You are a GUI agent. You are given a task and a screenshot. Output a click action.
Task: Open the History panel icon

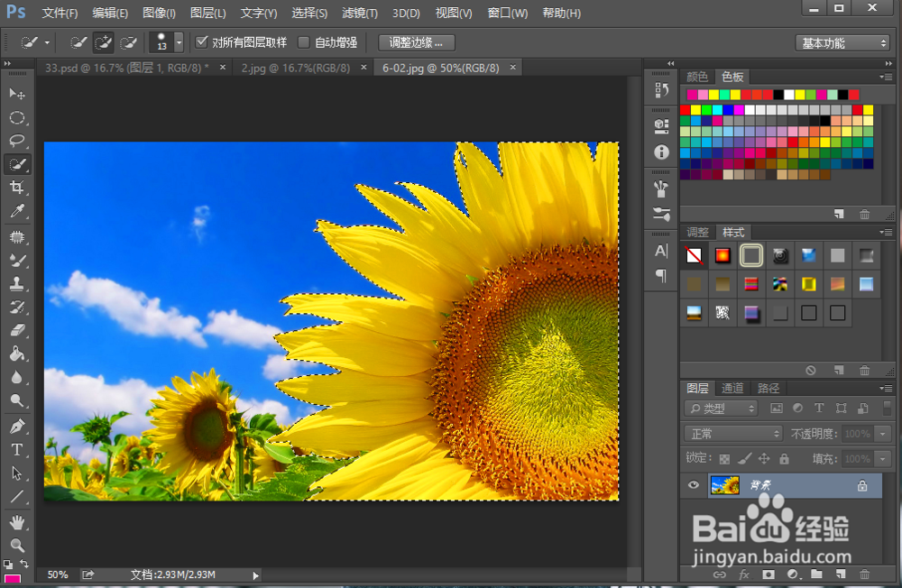(661, 90)
